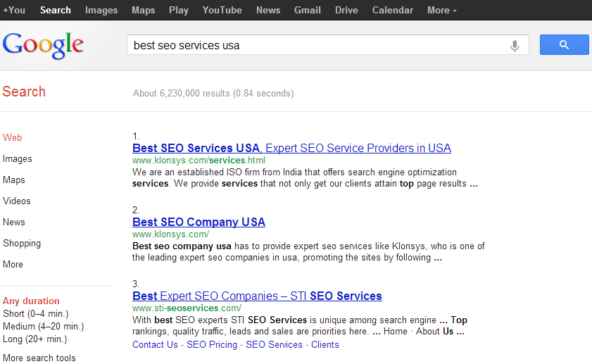The width and height of the screenshot is (592, 364).
Task: Switch to Images in the left sidebar
Action: [x=18, y=159]
